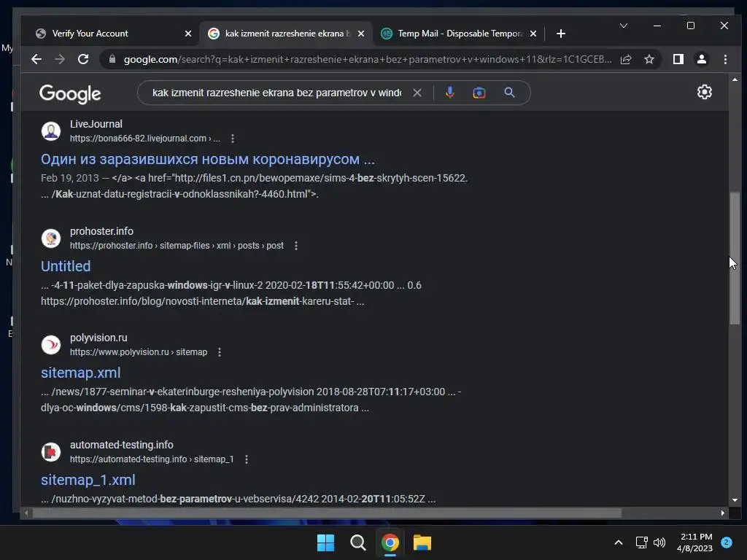Screen dimensions: 747x560
Task: Click polyvision.ru result favicon
Action: (51, 345)
